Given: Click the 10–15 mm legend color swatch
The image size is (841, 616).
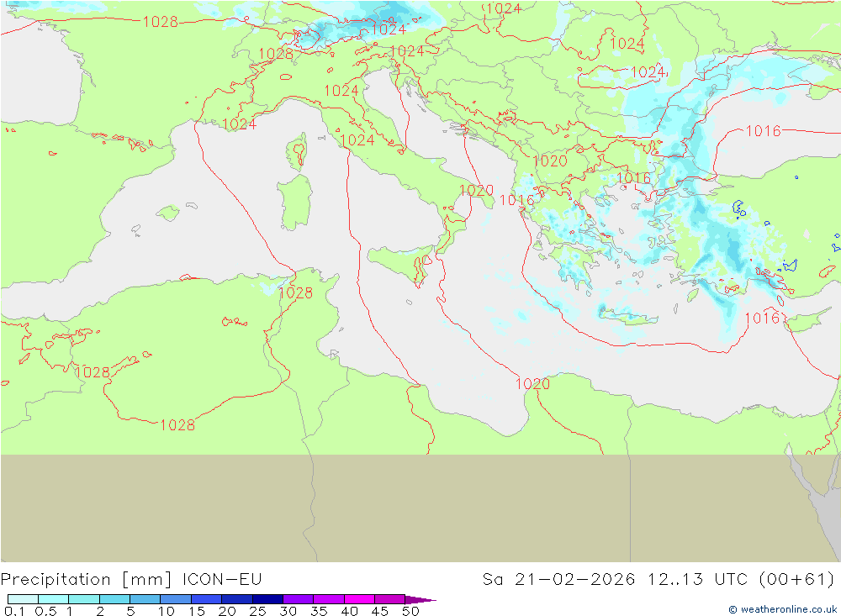Looking at the screenshot, I should [176, 599].
